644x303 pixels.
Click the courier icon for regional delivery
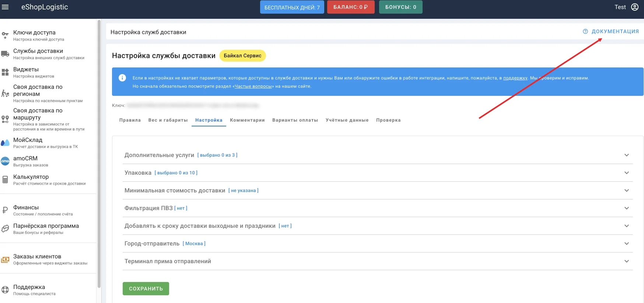pos(5,94)
